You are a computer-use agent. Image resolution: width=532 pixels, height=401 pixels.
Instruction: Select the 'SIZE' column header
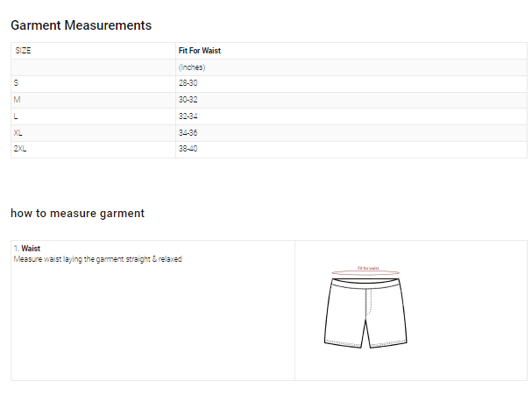click(24, 51)
